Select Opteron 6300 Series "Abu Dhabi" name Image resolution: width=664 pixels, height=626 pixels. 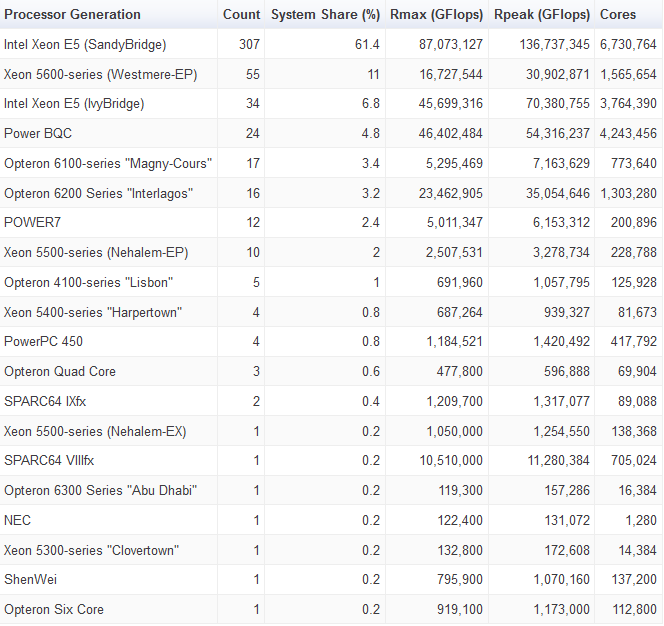[100, 490]
